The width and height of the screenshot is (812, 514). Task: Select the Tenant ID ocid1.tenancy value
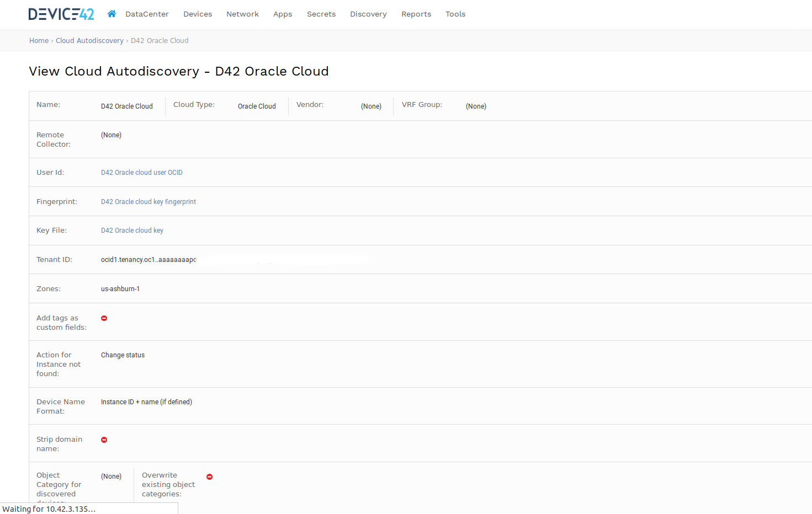[148, 260]
